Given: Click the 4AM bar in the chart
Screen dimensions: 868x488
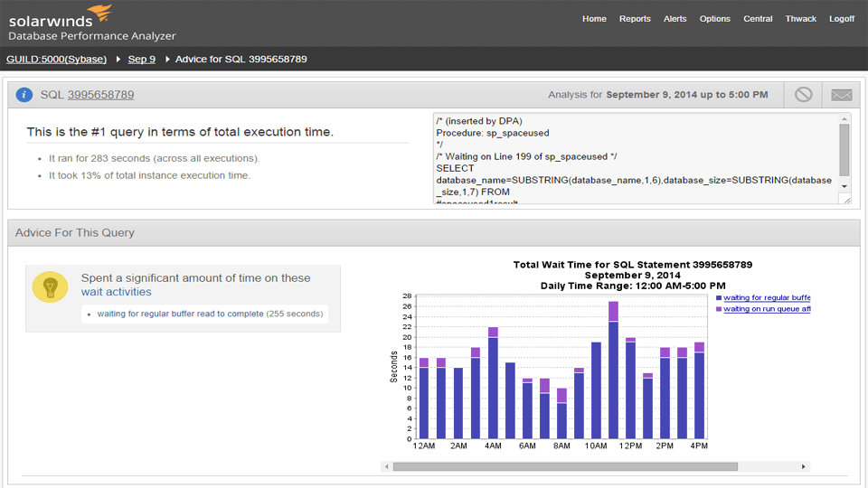Looking at the screenshot, I should point(493,383).
